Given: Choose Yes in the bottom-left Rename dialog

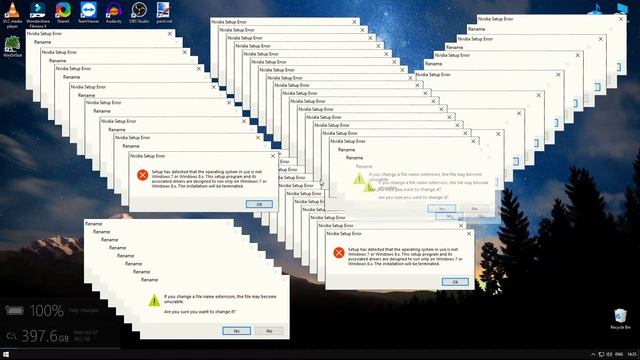Looking at the screenshot, I should click(x=237, y=331).
